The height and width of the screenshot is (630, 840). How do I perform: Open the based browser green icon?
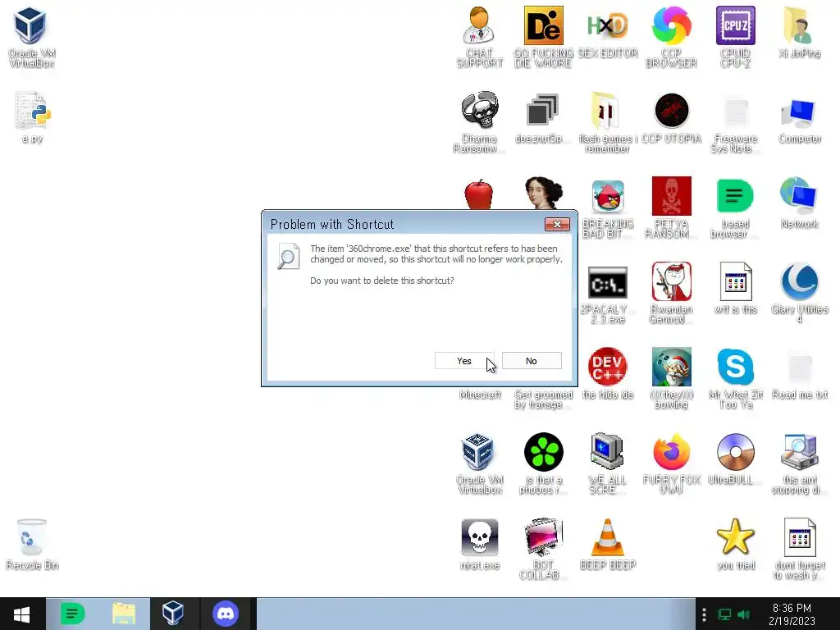(x=736, y=209)
